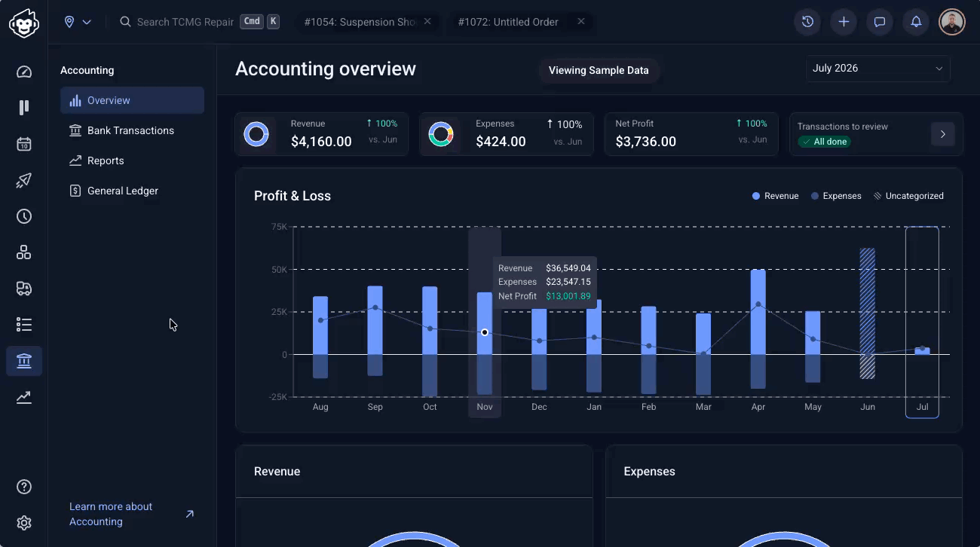The width and height of the screenshot is (980, 547).
Task: Click the history clock icon in top bar
Action: pos(807,22)
